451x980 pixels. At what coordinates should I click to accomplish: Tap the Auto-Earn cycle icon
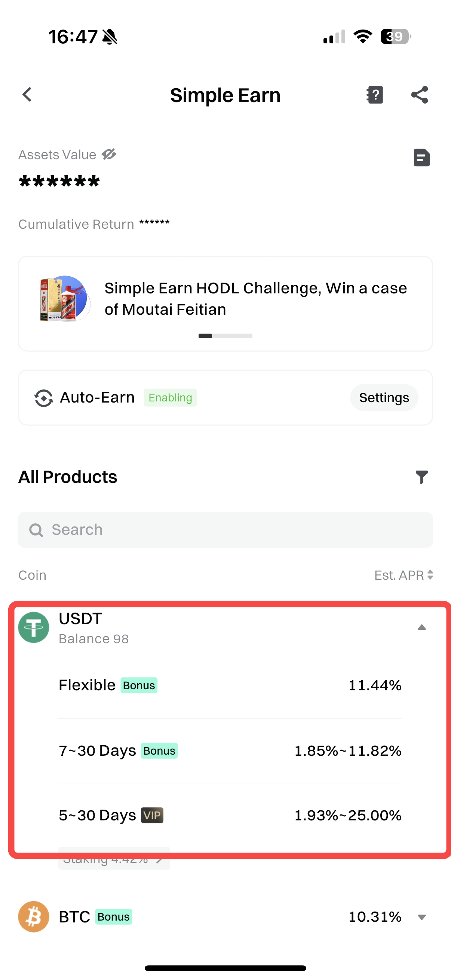pos(43,398)
